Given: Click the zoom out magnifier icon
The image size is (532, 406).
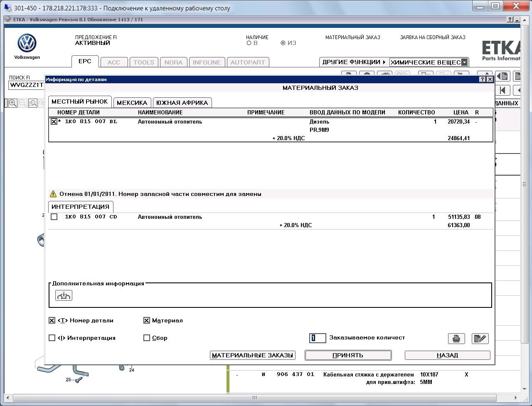Looking at the screenshot, I should pyautogui.click(x=23, y=103).
